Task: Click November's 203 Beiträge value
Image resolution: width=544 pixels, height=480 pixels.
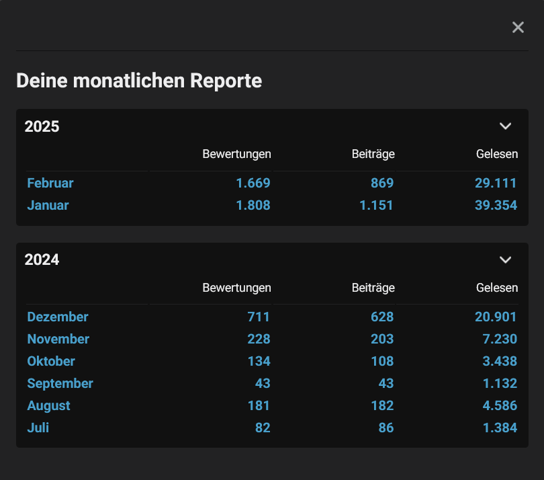Action: point(382,339)
